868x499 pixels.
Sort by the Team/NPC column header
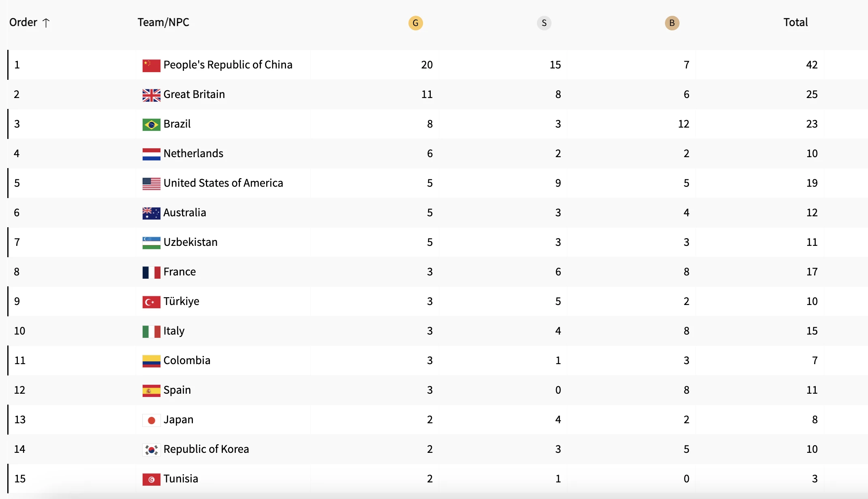163,22
